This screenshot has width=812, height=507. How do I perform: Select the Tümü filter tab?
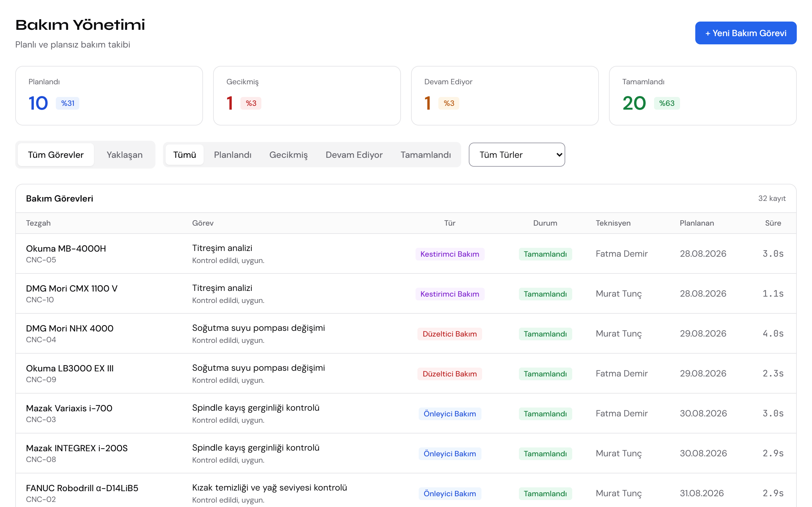pos(185,155)
